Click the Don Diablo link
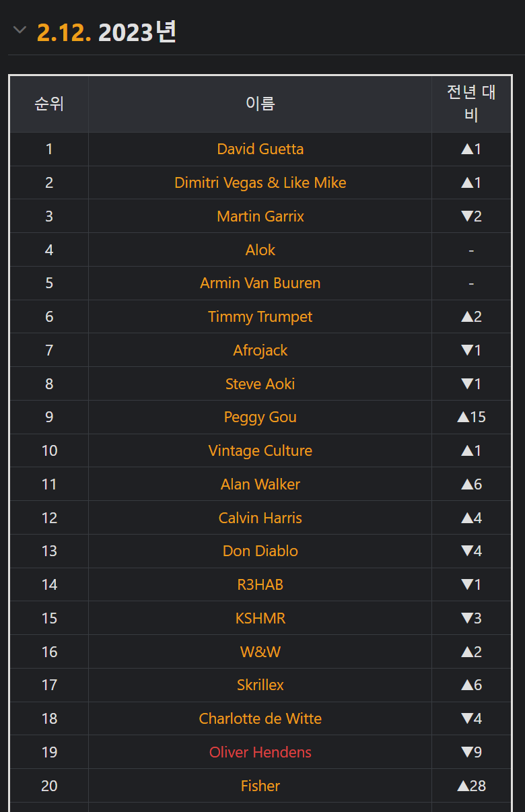Viewport: 525px width, 812px height. [260, 551]
